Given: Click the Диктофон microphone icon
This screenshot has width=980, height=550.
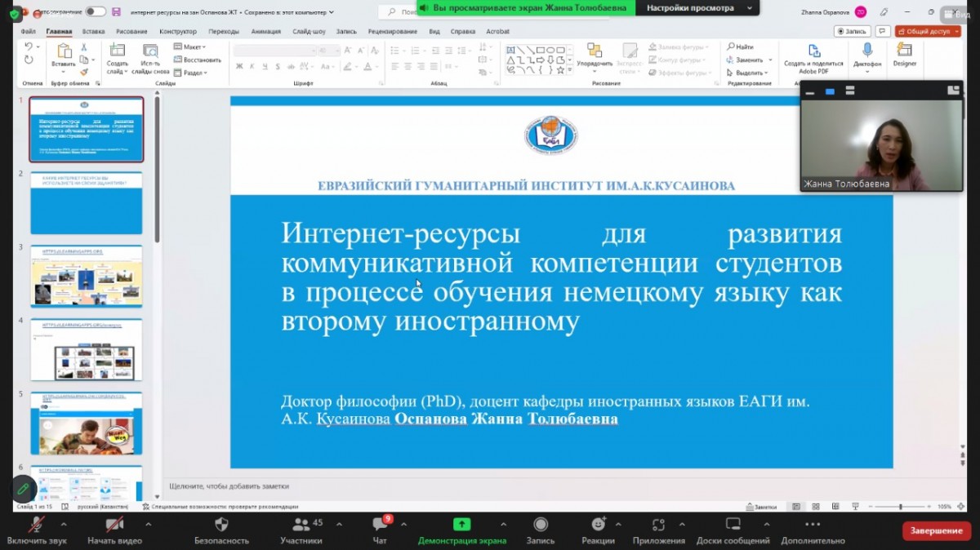Looking at the screenshot, I should [x=866, y=51].
